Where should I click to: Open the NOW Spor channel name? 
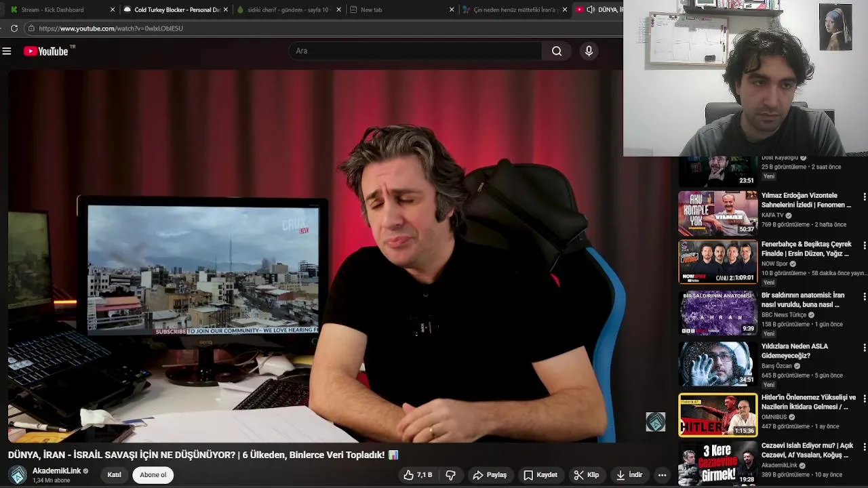click(x=774, y=264)
